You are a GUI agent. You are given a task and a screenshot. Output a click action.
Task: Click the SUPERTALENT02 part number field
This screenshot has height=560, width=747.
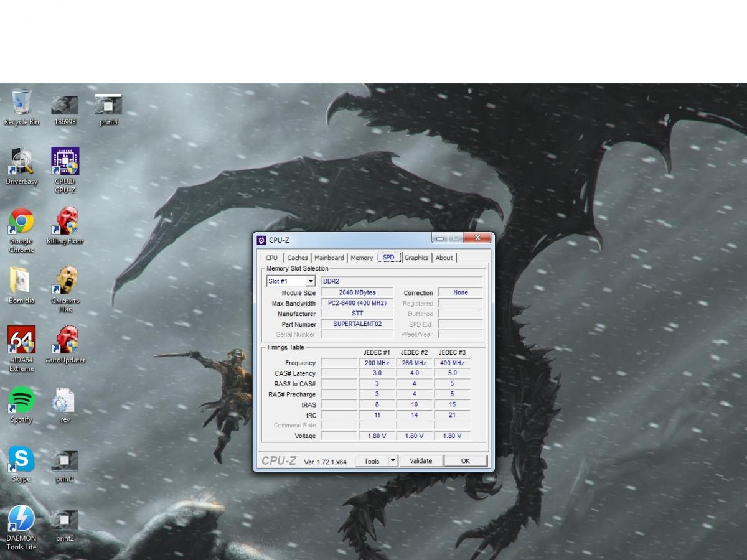[x=357, y=324]
